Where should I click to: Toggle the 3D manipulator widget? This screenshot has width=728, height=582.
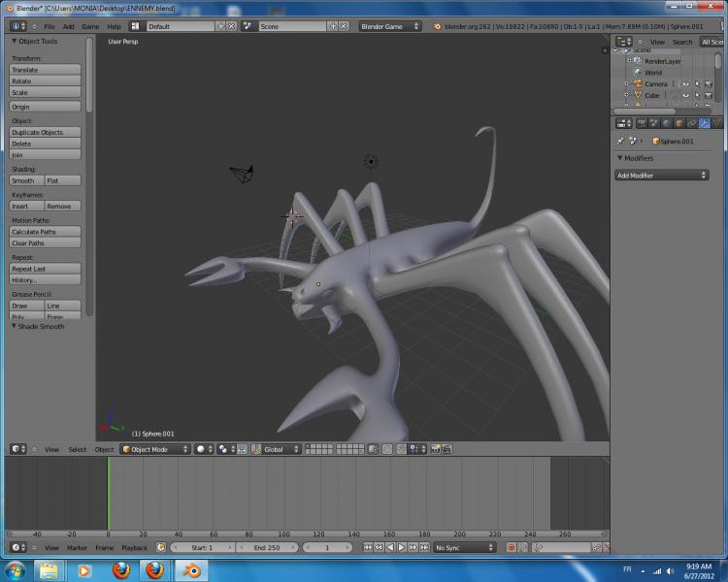243,449
